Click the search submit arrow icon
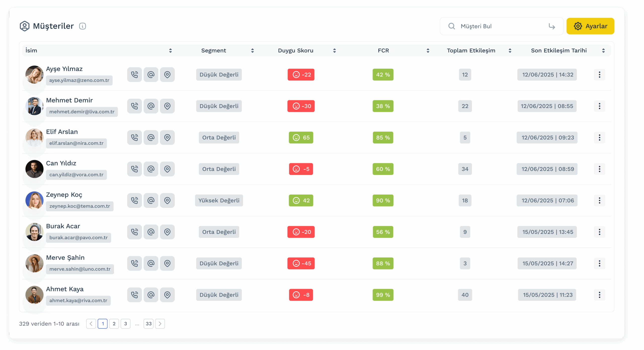The height and width of the screenshot is (350, 644). (x=552, y=26)
